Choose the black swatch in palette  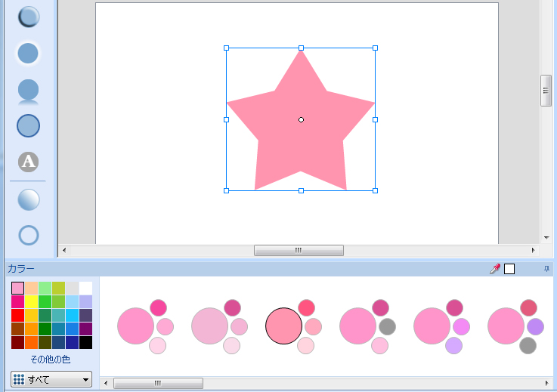(x=85, y=343)
